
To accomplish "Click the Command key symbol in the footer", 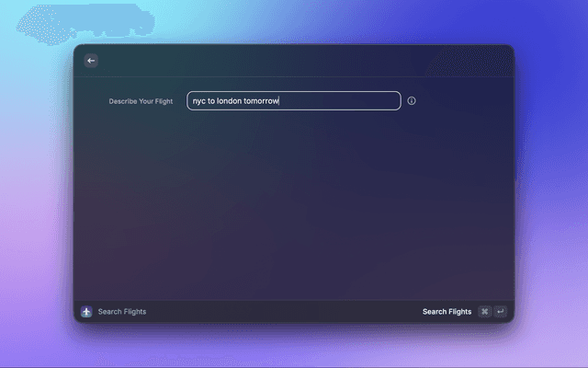I will (484, 312).
